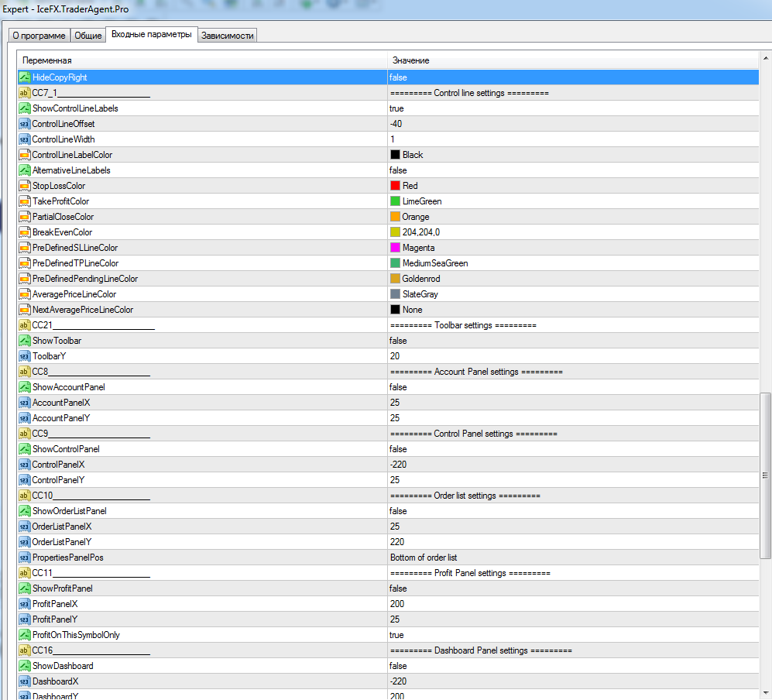The image size is (772, 700).
Task: Open the 'Зависимости' tab
Action: click(228, 36)
